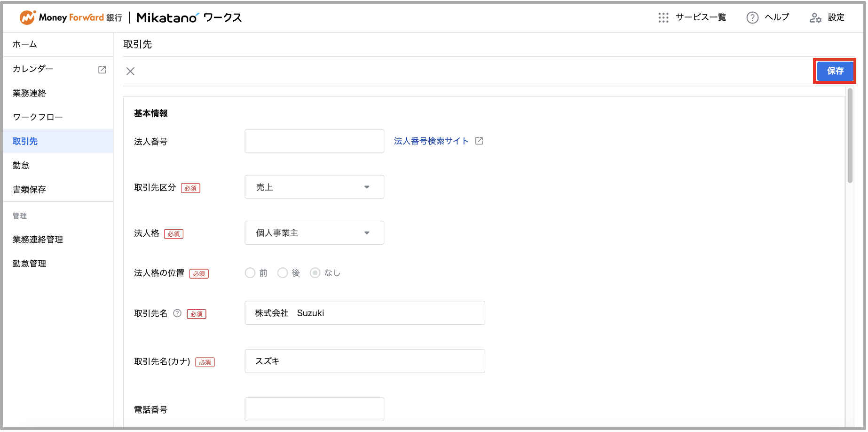Click the 設定 label in header

click(x=836, y=17)
